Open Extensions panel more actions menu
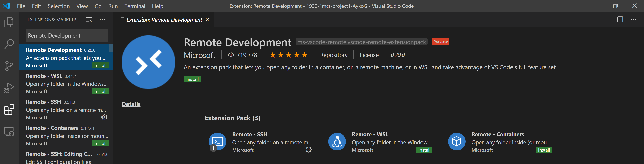The width and height of the screenshot is (644, 164). (102, 20)
